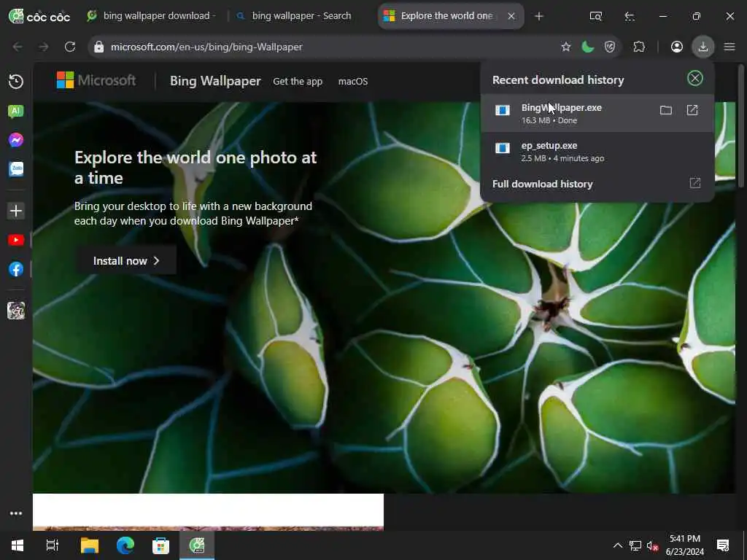This screenshot has height=560, width=747.
Task: Open the user profile icon
Action: click(676, 47)
